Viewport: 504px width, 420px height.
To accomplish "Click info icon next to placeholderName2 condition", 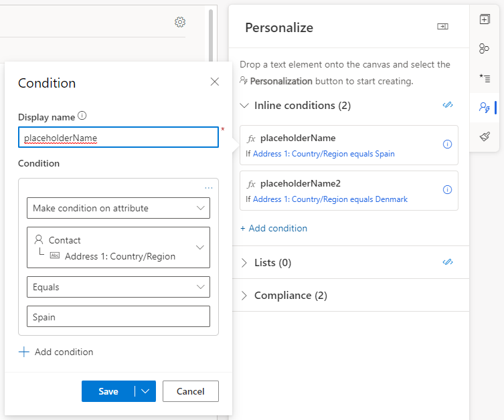I will click(448, 190).
